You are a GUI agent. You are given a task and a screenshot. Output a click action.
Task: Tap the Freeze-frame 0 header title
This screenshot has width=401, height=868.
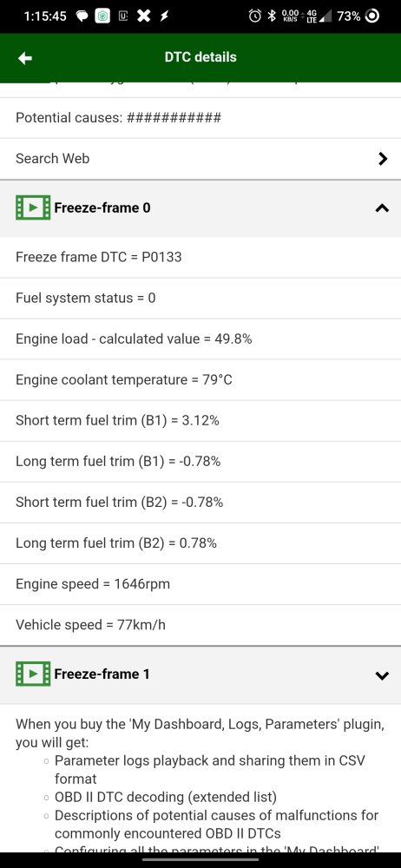click(x=102, y=207)
